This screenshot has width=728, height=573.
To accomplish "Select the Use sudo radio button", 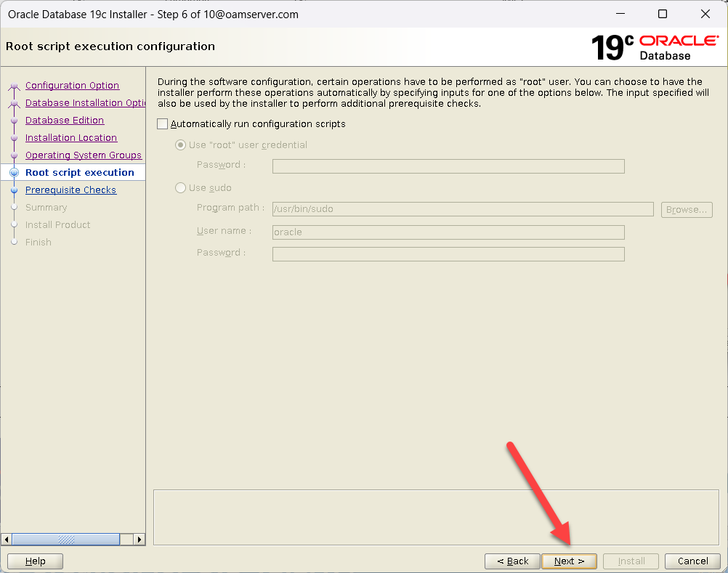I will point(181,188).
